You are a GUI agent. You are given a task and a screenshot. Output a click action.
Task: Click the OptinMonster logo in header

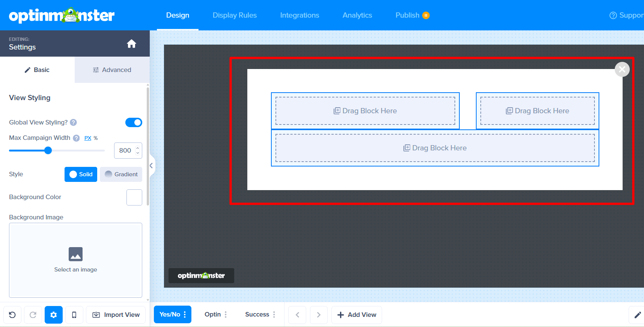coord(62,15)
